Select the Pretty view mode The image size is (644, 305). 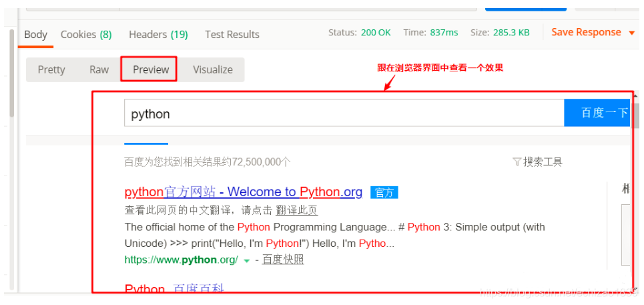pyautogui.click(x=51, y=70)
